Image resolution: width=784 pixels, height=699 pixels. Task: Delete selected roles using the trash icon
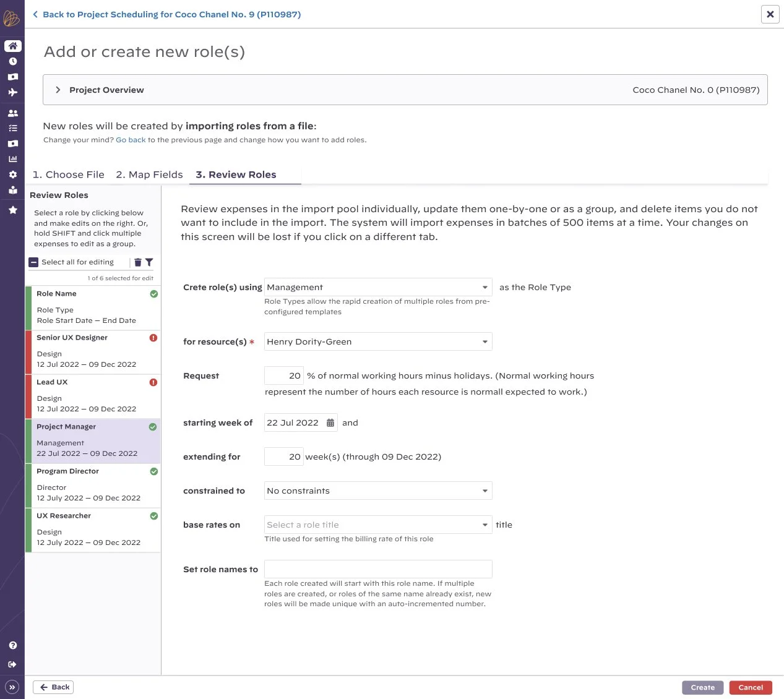(x=137, y=262)
